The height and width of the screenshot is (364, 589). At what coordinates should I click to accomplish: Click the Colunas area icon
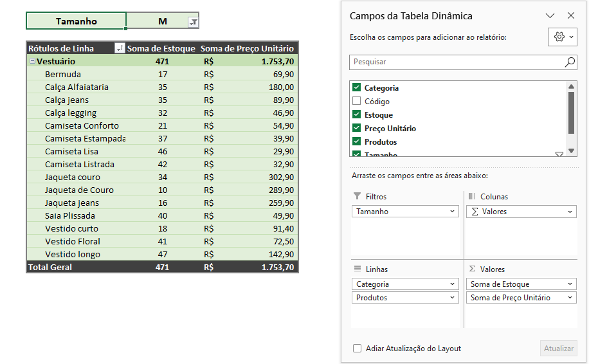pos(472,196)
